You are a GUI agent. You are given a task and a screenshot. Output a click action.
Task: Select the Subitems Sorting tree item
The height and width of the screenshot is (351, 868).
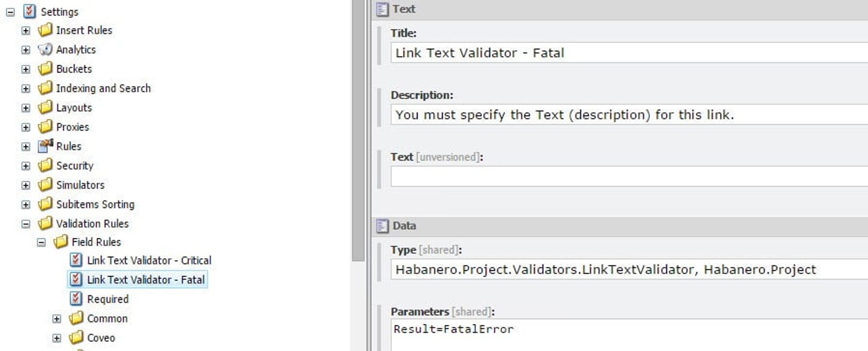tap(95, 204)
